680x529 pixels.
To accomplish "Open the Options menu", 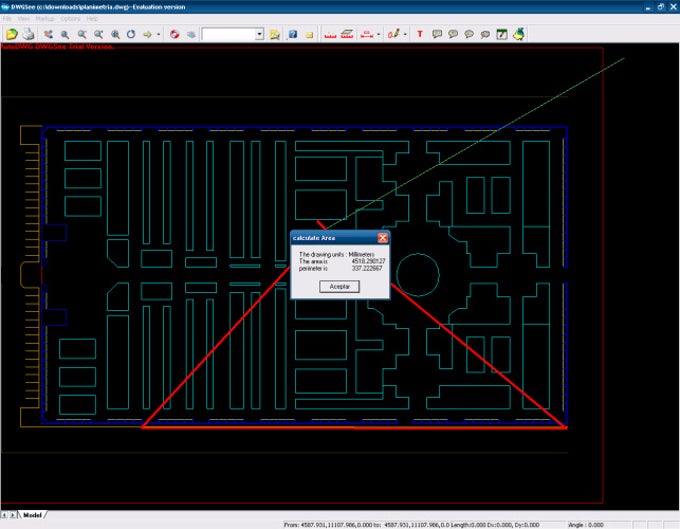I will point(70,19).
